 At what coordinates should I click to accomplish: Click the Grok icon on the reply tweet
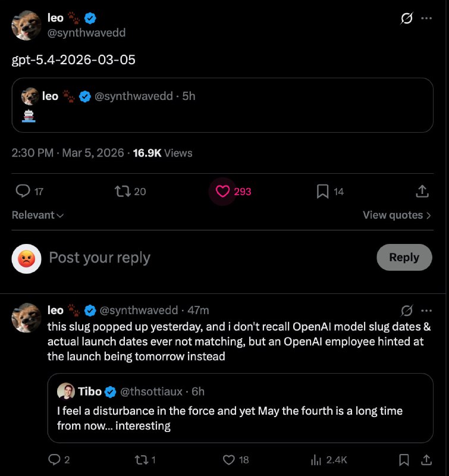pos(407,310)
